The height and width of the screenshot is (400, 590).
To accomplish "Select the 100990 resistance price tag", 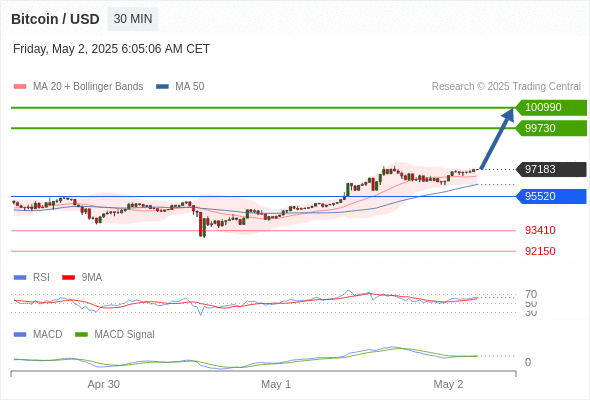I will pos(551,108).
